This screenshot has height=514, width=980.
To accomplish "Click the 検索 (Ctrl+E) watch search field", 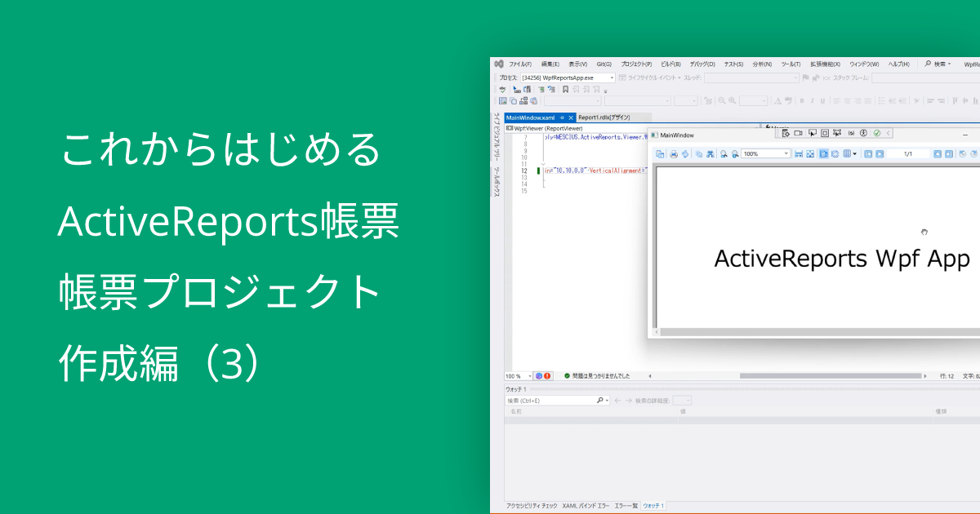I will pos(539,399).
